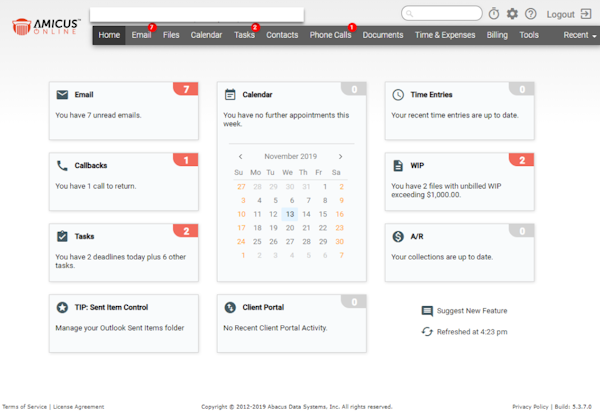Viewport: 600px width, 413px height.
Task: Click 'You have 7 unread emails.' text
Action: coord(98,115)
